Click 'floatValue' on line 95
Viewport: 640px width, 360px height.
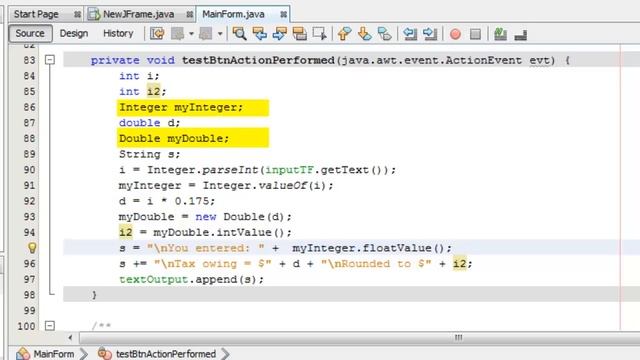pos(397,248)
